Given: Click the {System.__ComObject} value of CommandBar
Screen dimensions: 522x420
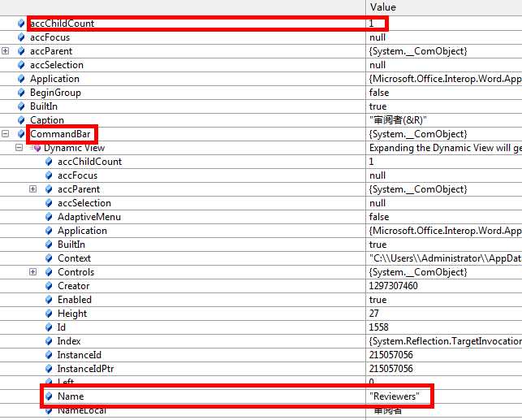Looking at the screenshot, I should [x=418, y=134].
